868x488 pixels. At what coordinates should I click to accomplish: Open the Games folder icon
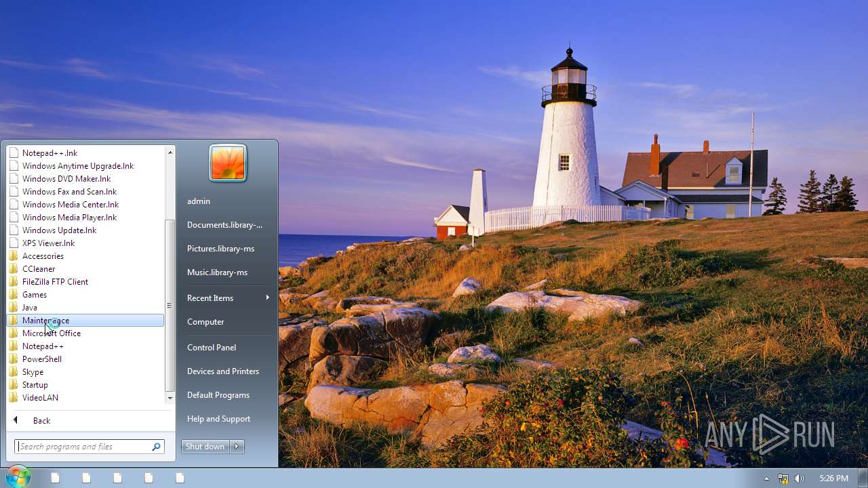[14, 295]
